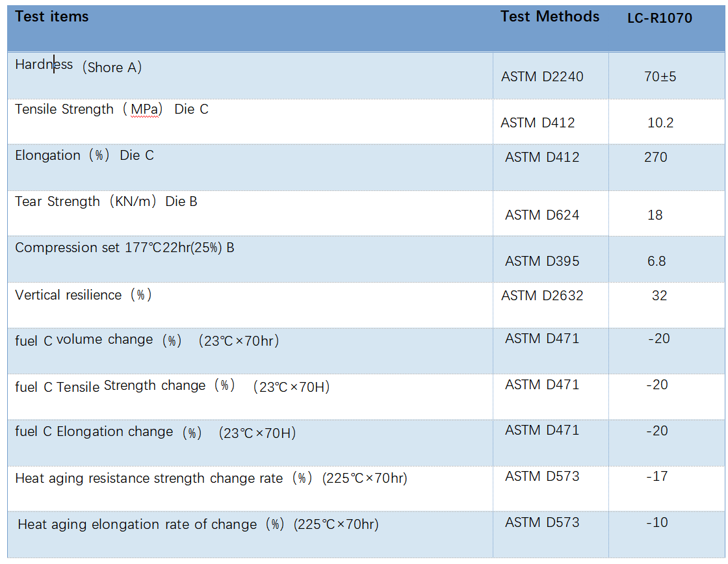
Task: Select the -17 heat aging value
Action: 657,476
